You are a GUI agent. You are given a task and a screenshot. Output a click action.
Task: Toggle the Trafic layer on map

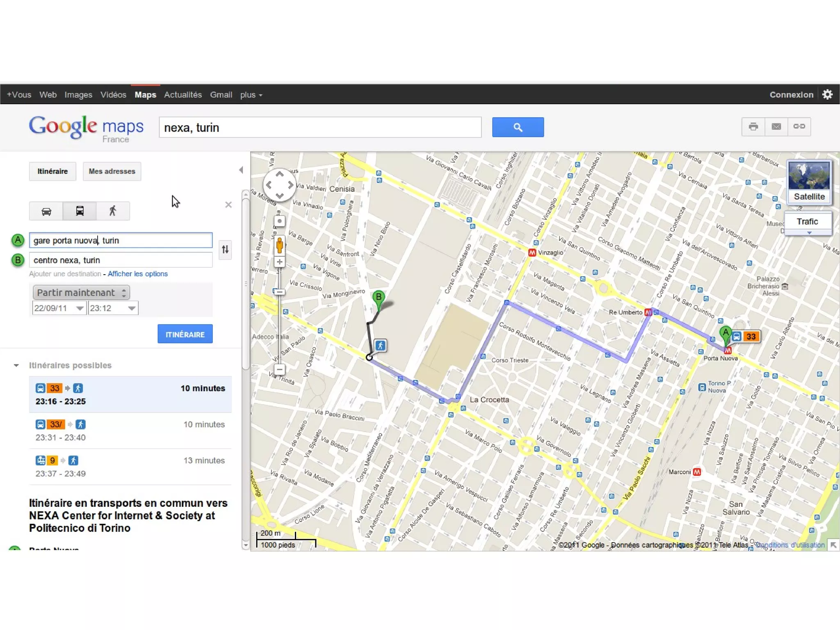807,222
